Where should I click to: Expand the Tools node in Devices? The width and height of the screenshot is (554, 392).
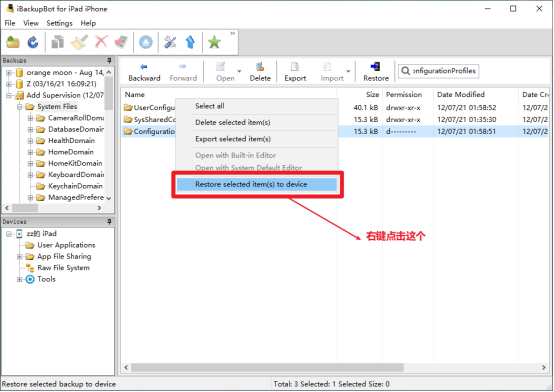click(x=20, y=279)
